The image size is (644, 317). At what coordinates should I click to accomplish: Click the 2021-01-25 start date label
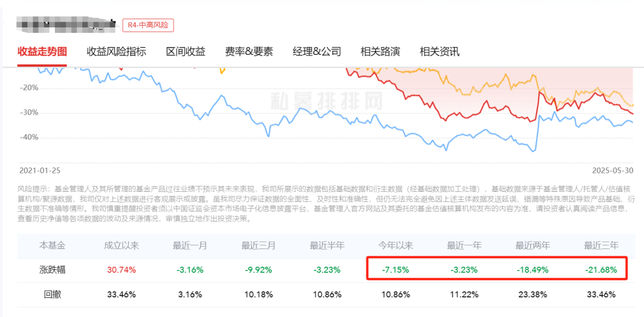[39, 170]
